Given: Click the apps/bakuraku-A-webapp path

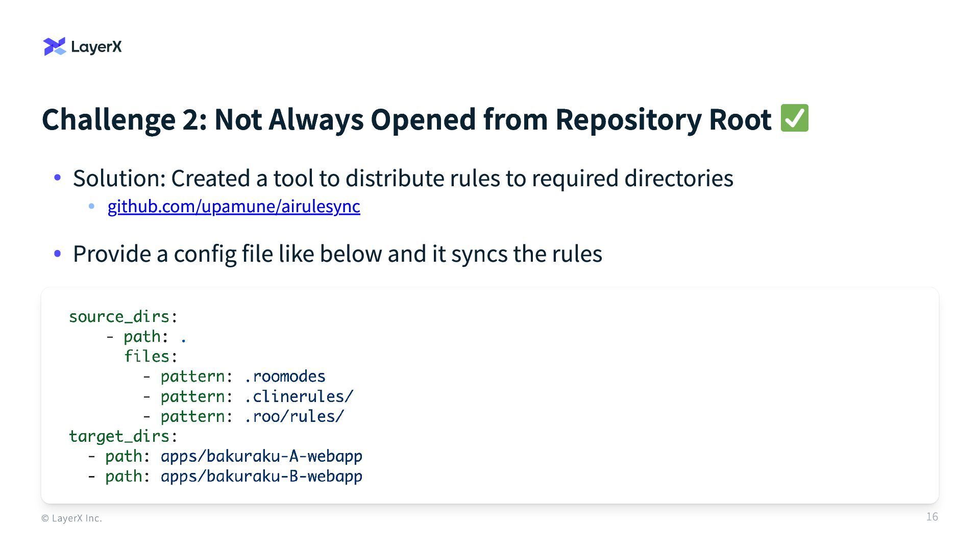Looking at the screenshot, I should coord(261,456).
